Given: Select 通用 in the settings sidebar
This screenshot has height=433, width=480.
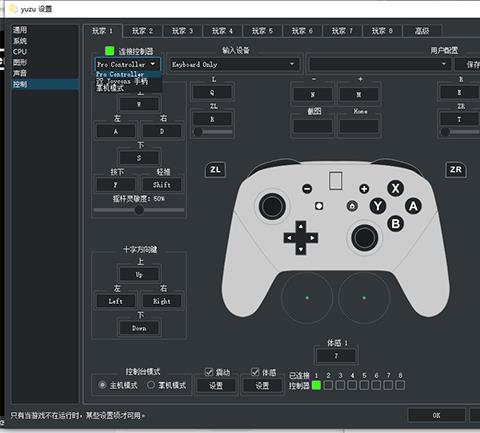Looking at the screenshot, I should point(46,30).
